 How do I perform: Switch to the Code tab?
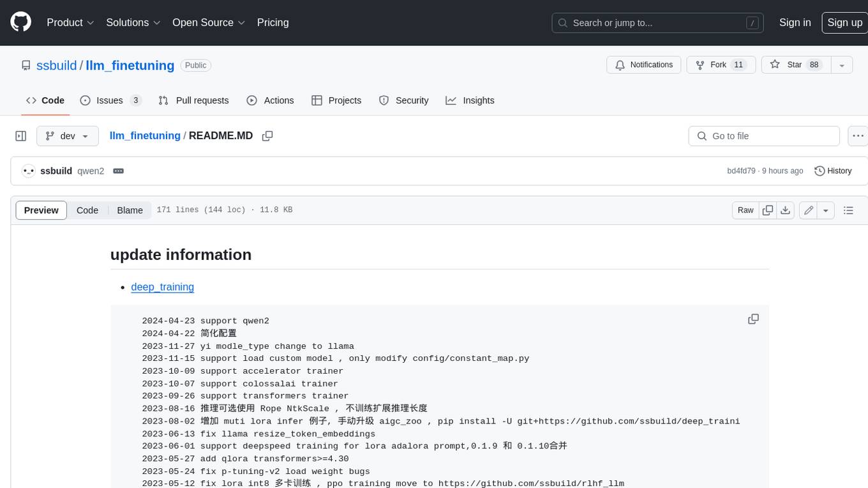45,100
